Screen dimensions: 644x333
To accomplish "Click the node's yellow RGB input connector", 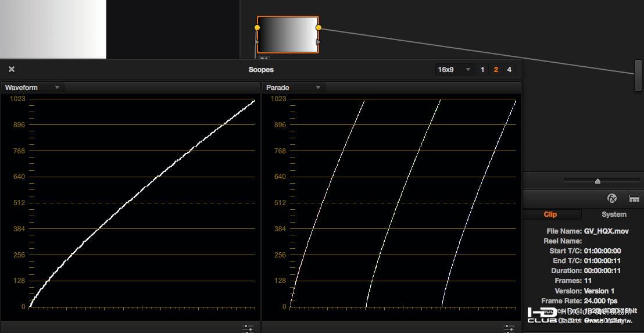I will 257,27.
